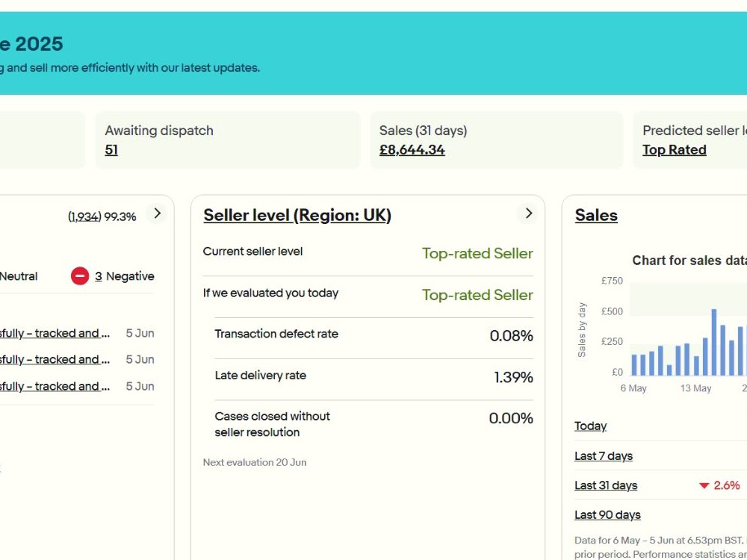Select the Last 31 days sales period
Image resolution: width=747 pixels, height=560 pixels.
click(606, 486)
